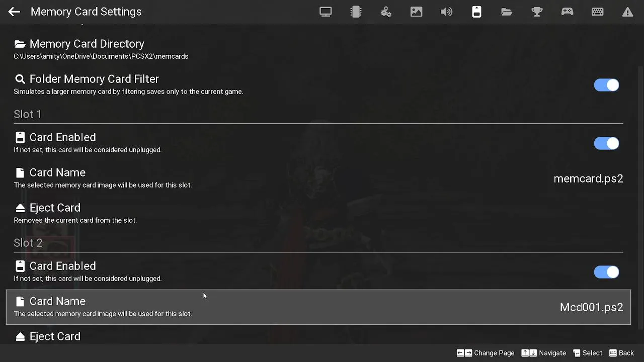Viewport: 644px width, 362px height.
Task: Open Advanced settings warning icon
Action: point(627,12)
